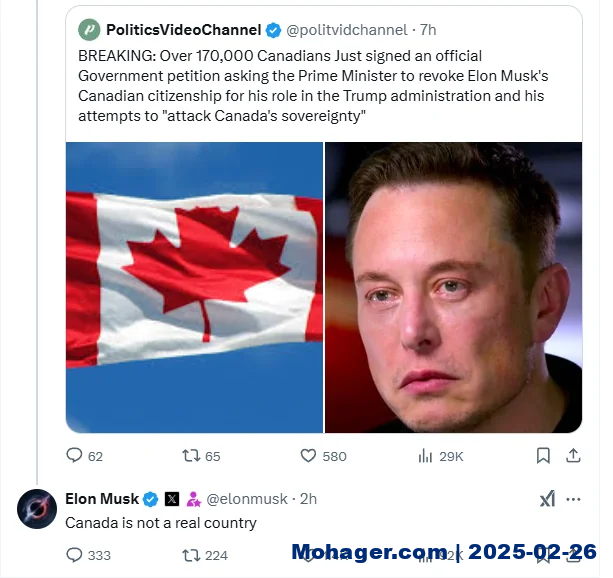
Task: Open the Elon Musk portrait image
Action: click(x=453, y=287)
